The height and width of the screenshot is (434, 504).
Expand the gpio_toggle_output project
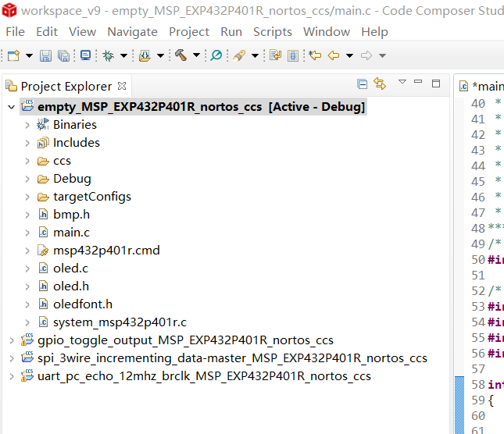[12, 340]
